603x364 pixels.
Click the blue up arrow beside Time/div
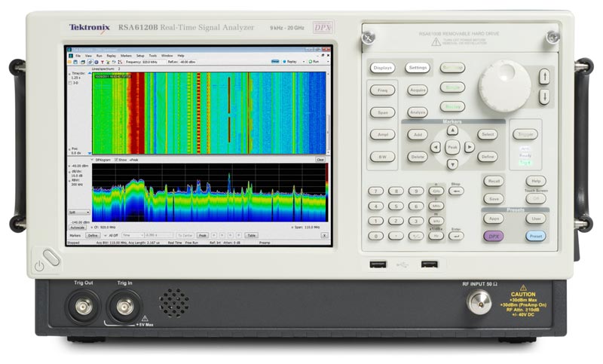tap(90, 72)
